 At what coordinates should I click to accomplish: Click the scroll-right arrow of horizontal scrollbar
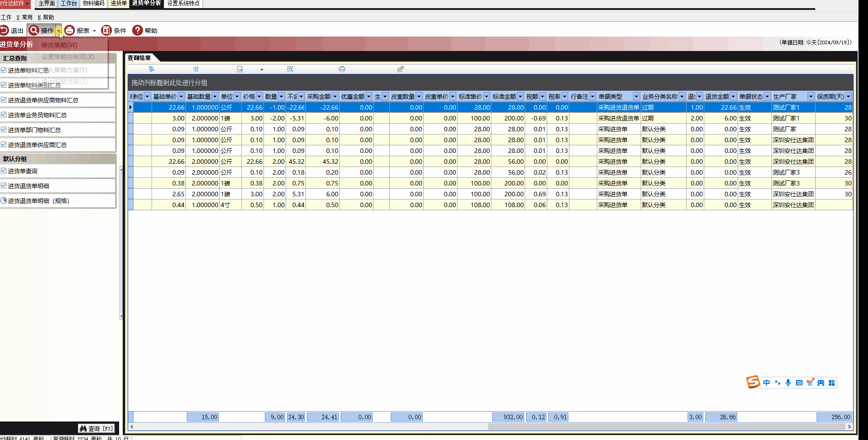pyautogui.click(x=849, y=426)
